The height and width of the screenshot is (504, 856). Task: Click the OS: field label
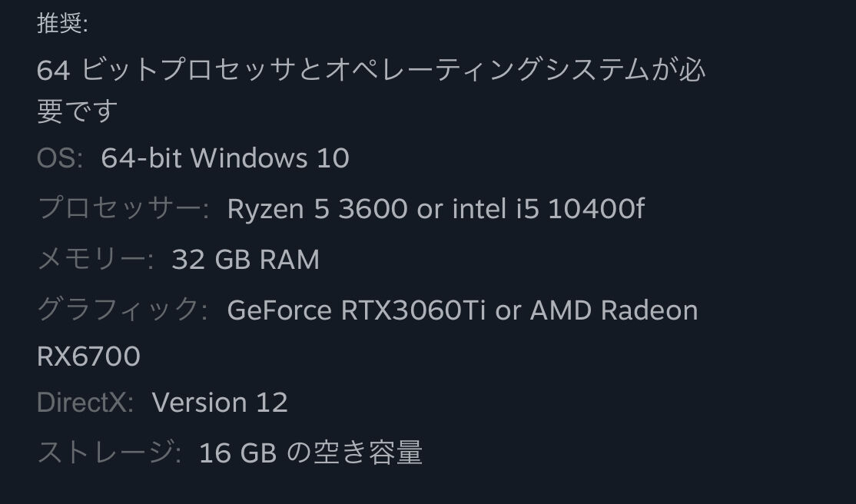pyautogui.click(x=59, y=158)
